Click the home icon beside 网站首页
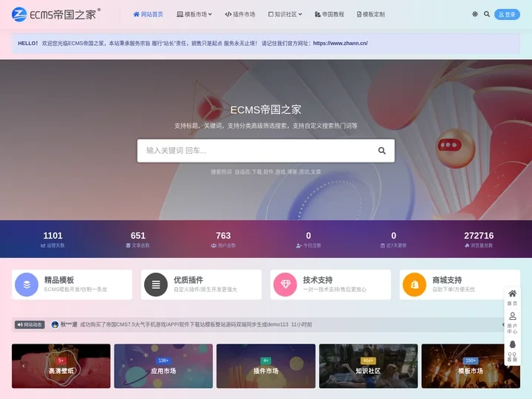Image resolution: width=532 pixels, height=399 pixels. (x=136, y=14)
